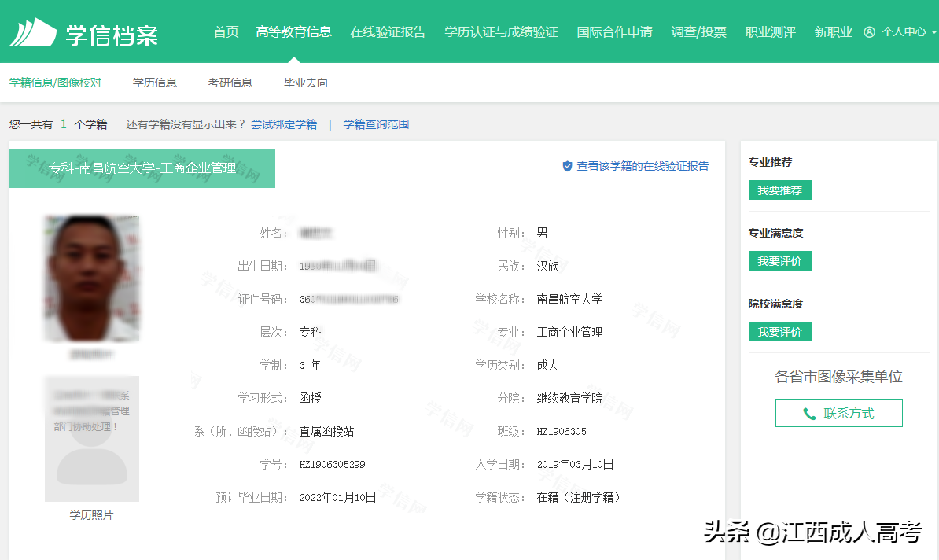Open the 学籍查询范围 link
This screenshot has width=939, height=560.
375,124
